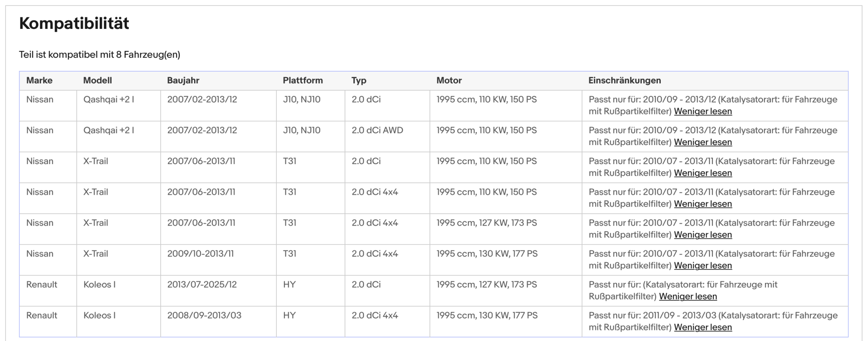Click the 'Plattform' column header
This screenshot has height=341, width=868.
pos(303,81)
